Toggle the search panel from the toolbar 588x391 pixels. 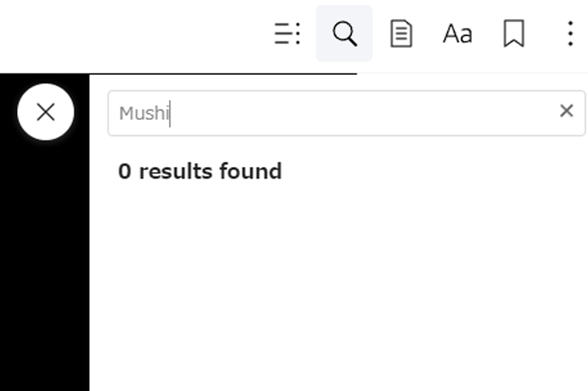[x=344, y=34]
